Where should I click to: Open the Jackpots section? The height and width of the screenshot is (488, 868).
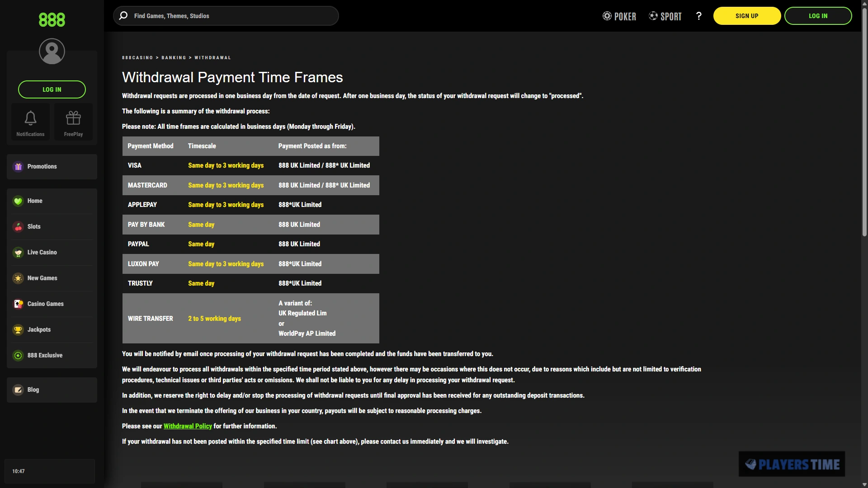39,330
